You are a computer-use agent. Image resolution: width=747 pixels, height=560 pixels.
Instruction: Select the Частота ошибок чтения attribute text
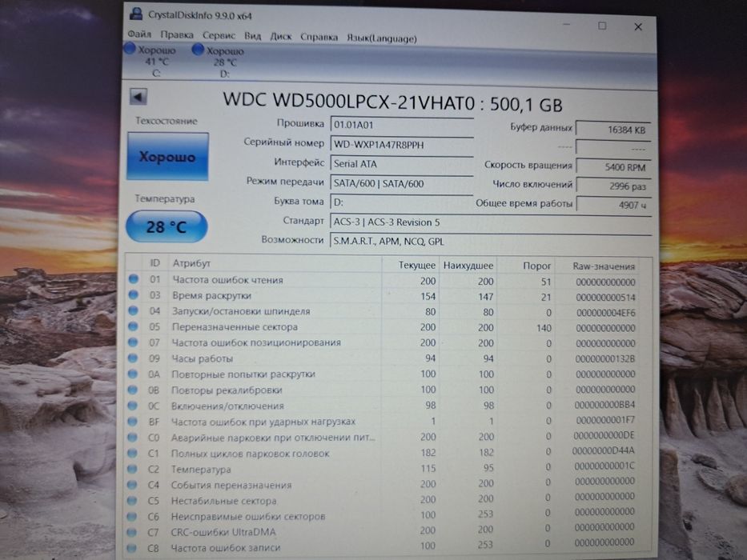[227, 280]
